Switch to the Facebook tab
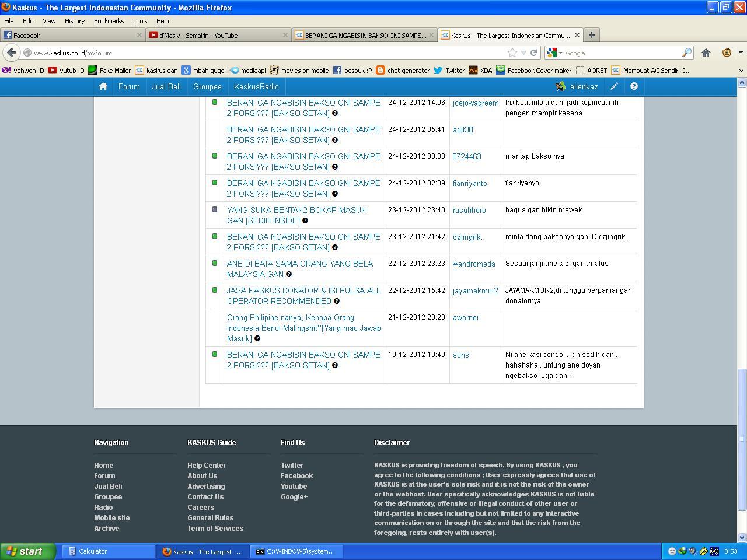The width and height of the screenshot is (747, 560). (x=73, y=35)
